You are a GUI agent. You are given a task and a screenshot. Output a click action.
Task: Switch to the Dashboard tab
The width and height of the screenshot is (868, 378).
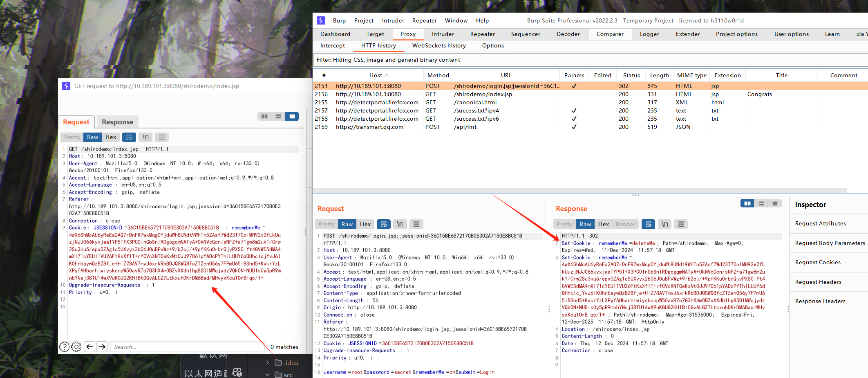(x=335, y=34)
